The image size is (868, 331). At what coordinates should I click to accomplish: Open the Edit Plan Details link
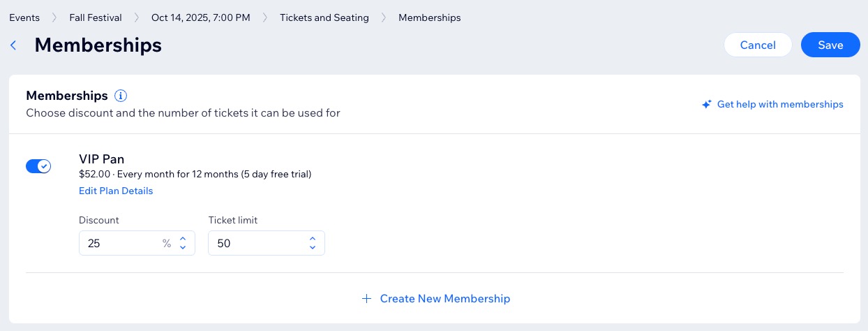[x=116, y=191]
